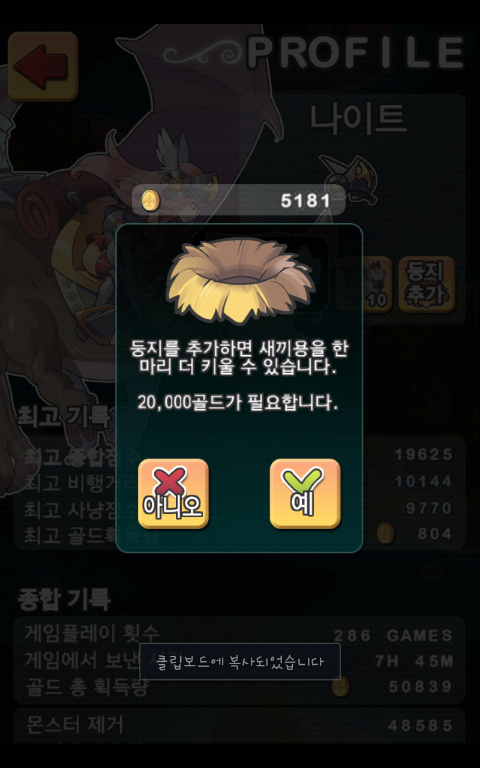This screenshot has height=768, width=480.
Task: Select the 몬스터 제거 48585 row
Action: (x=239, y=725)
